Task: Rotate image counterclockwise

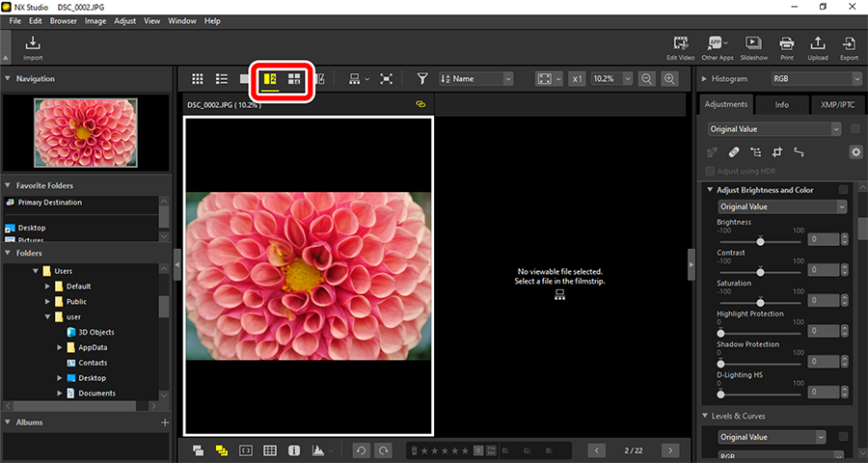Action: pos(361,450)
